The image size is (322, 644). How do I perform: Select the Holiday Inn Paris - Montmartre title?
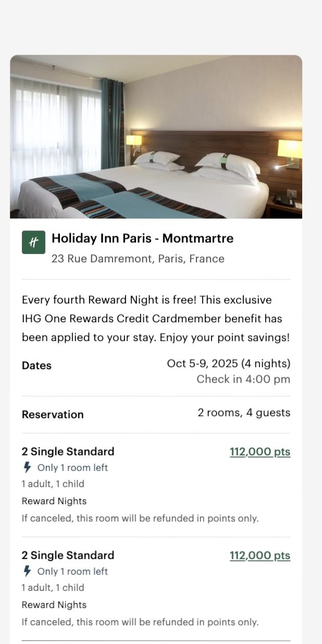tap(142, 238)
